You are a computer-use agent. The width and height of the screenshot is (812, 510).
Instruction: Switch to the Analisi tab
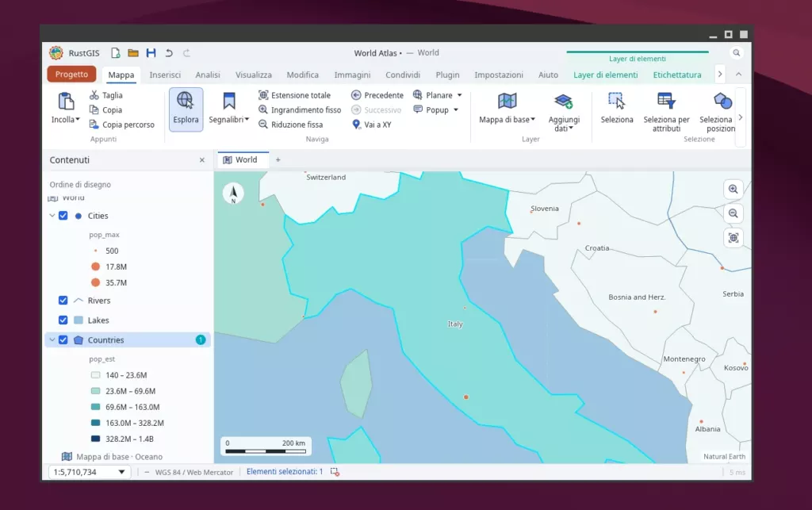click(x=208, y=75)
